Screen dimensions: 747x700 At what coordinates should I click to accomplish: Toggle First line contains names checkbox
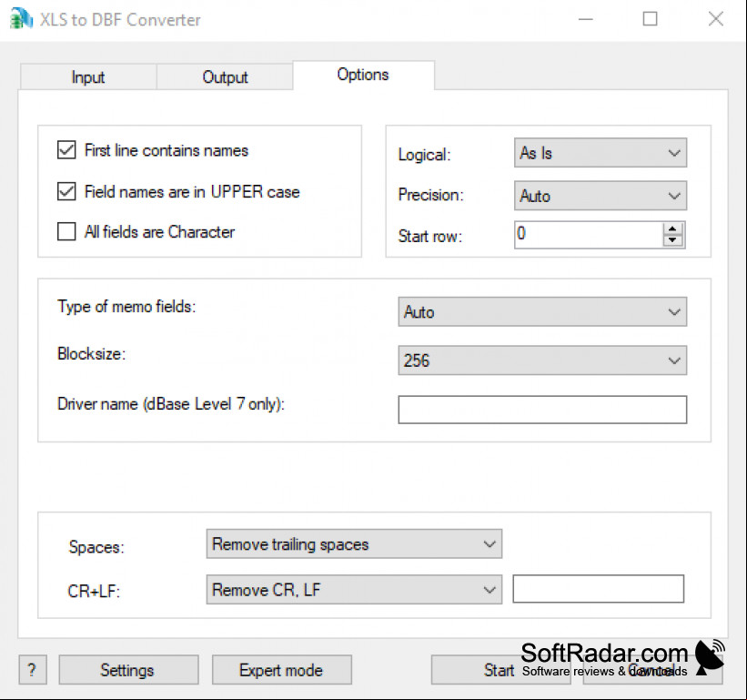tap(66, 149)
